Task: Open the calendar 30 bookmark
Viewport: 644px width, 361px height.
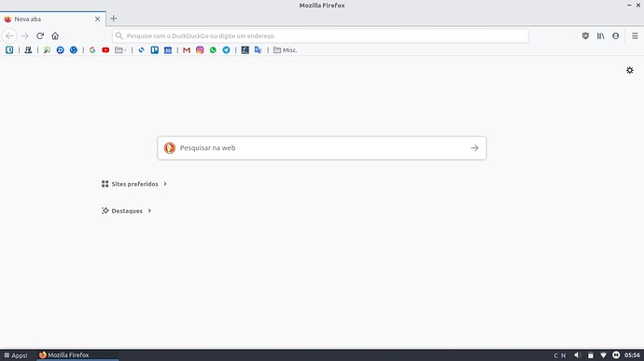Action: point(168,50)
